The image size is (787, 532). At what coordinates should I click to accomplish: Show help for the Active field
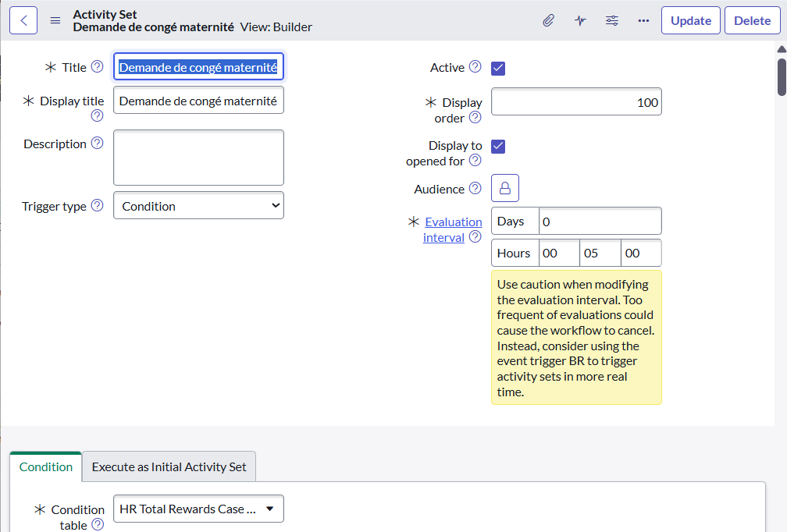(x=475, y=66)
